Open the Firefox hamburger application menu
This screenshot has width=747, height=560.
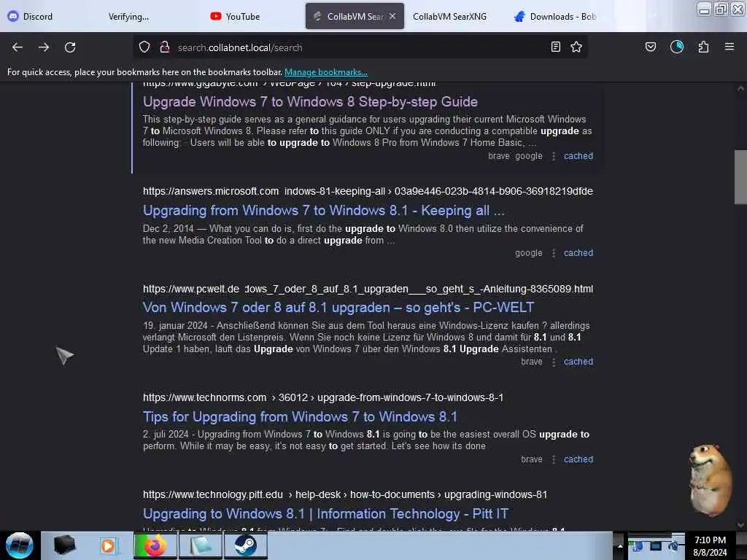[729, 47]
